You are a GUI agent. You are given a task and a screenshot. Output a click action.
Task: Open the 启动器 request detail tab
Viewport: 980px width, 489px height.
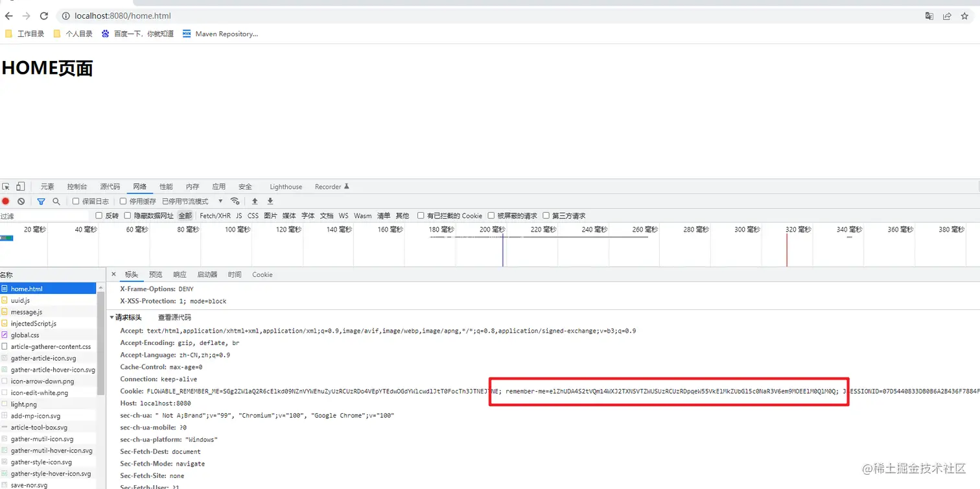207,274
